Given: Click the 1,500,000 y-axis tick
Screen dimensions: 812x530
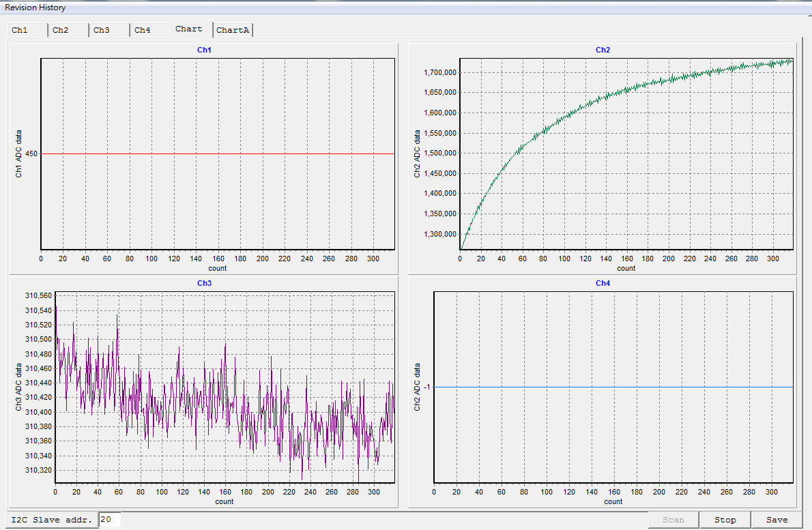Looking at the screenshot, I should 440,153.
